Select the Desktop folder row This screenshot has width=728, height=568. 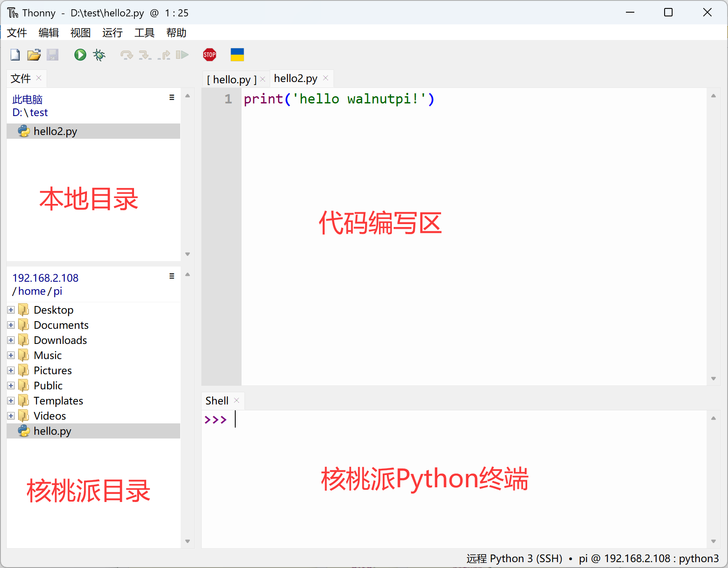pos(94,310)
